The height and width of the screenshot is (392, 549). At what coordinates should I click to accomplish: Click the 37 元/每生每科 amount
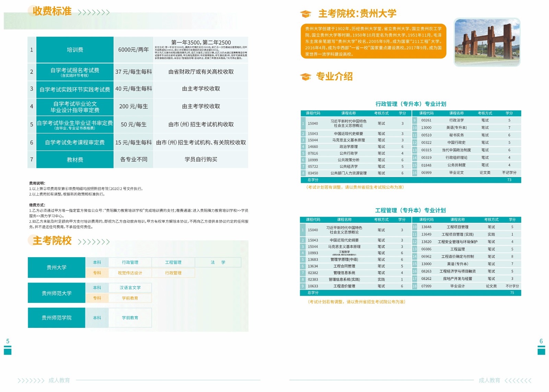click(133, 72)
